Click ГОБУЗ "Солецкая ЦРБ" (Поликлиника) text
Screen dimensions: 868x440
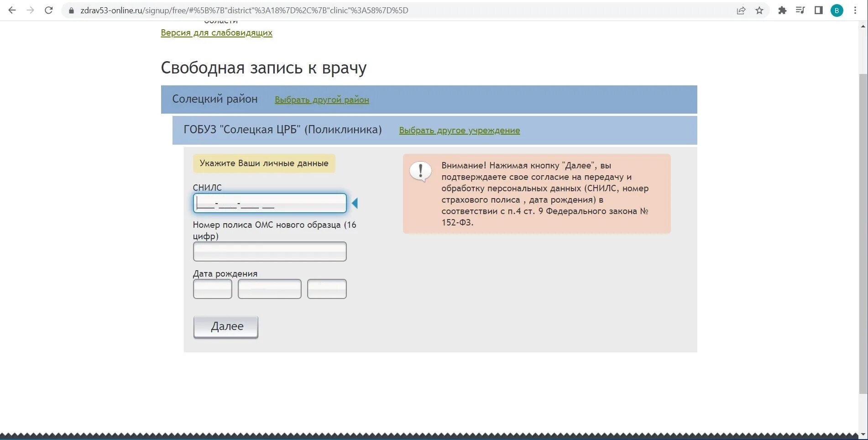[282, 130]
